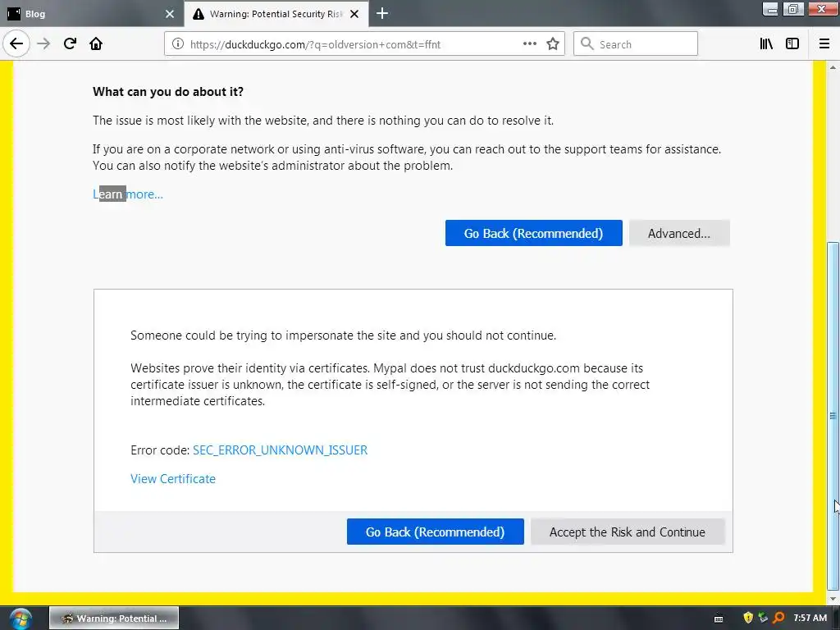
Task: Click the orange magnifier tray icon
Action: 778,618
